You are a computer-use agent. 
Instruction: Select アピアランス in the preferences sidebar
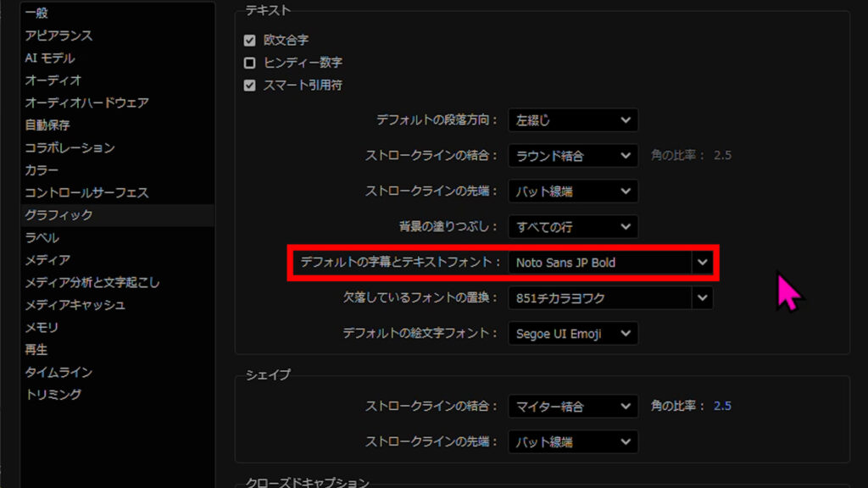pos(58,36)
